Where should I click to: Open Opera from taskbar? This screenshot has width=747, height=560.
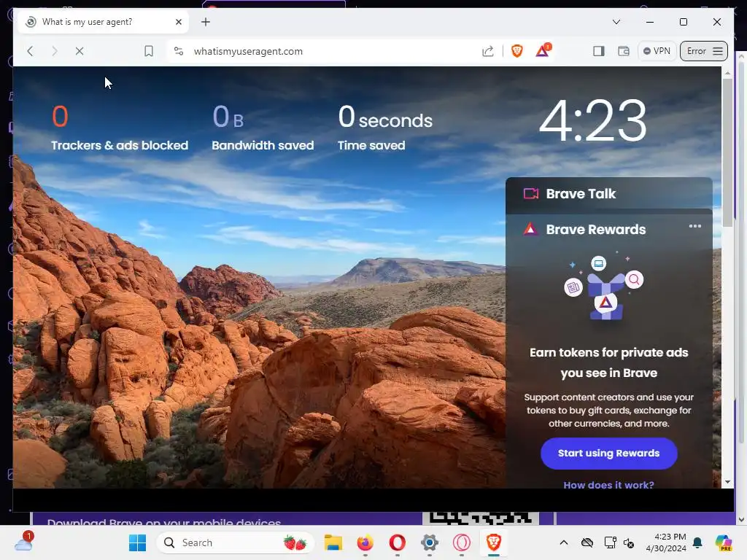(x=398, y=542)
